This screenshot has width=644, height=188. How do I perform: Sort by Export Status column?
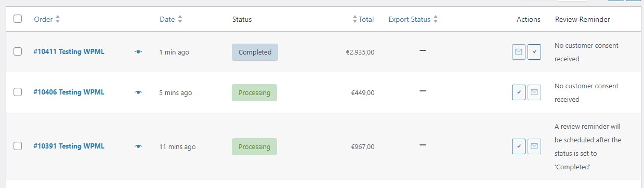click(x=413, y=19)
